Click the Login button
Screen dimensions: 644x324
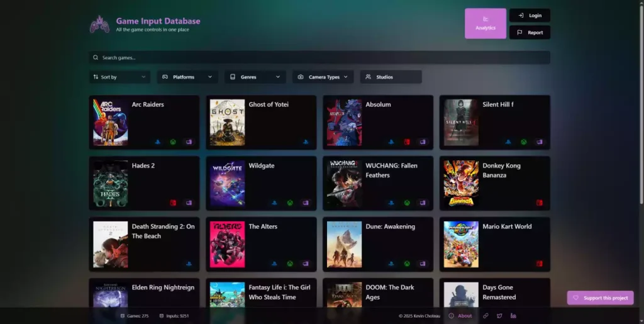point(530,15)
